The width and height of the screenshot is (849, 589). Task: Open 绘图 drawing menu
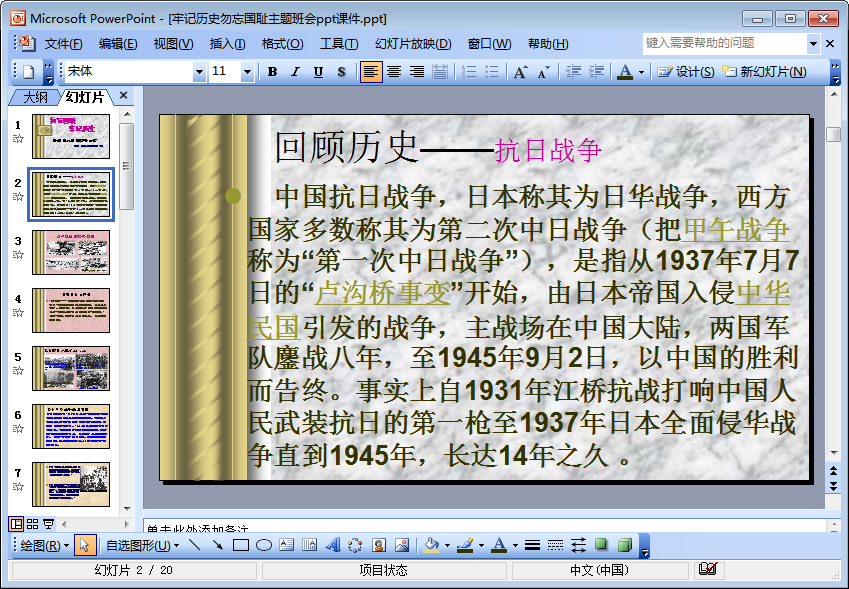(x=44, y=546)
